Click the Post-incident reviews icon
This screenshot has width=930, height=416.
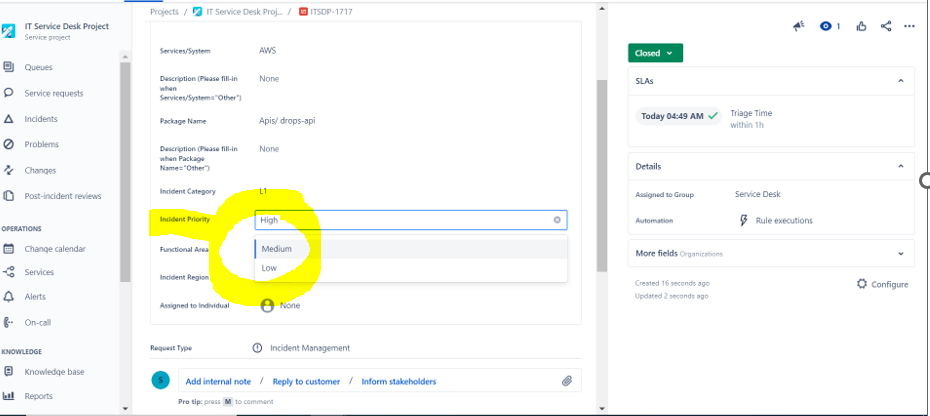(8, 196)
